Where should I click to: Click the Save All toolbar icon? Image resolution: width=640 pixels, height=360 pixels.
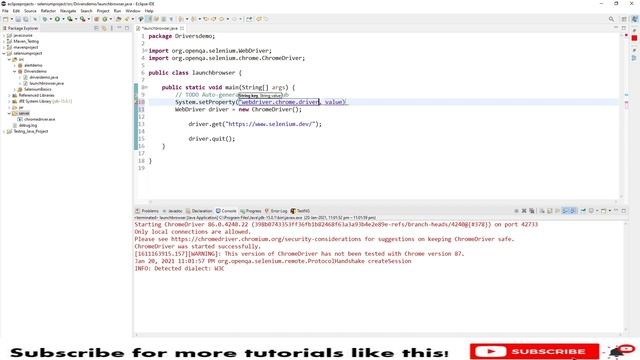point(26,19)
